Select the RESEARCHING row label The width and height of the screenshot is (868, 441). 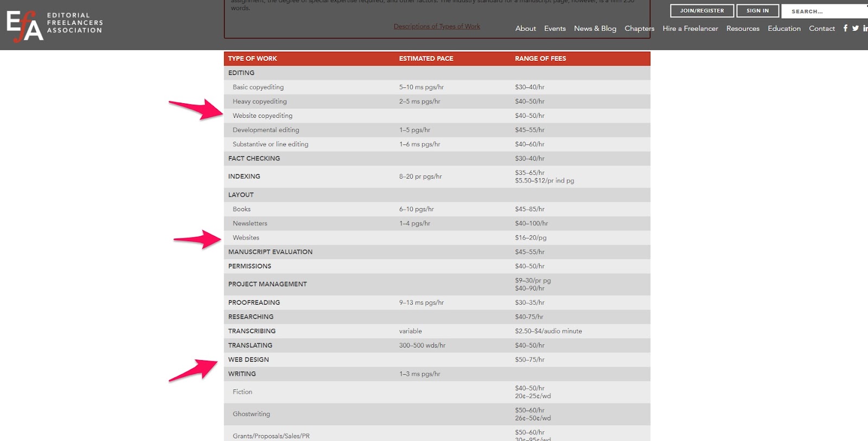[x=251, y=317]
